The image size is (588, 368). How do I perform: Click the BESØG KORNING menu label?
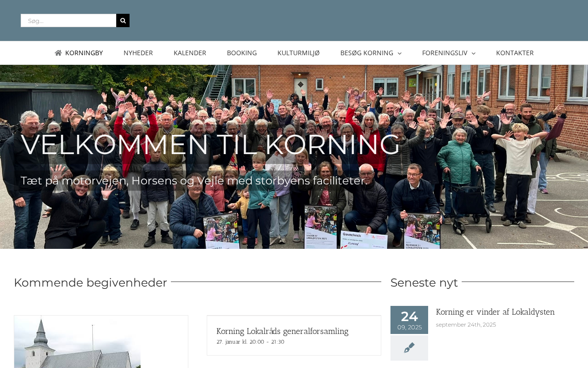[x=367, y=53]
